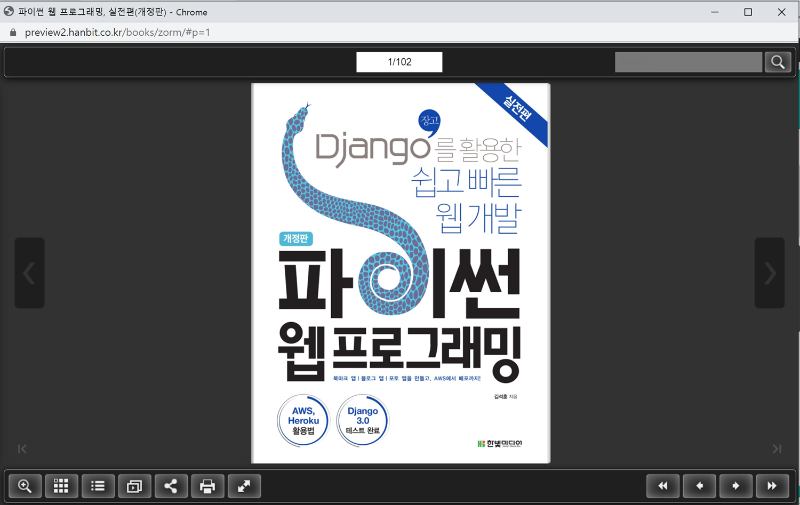Go to next page in bottom toolbar
This screenshot has width=800, height=505.
click(736, 486)
